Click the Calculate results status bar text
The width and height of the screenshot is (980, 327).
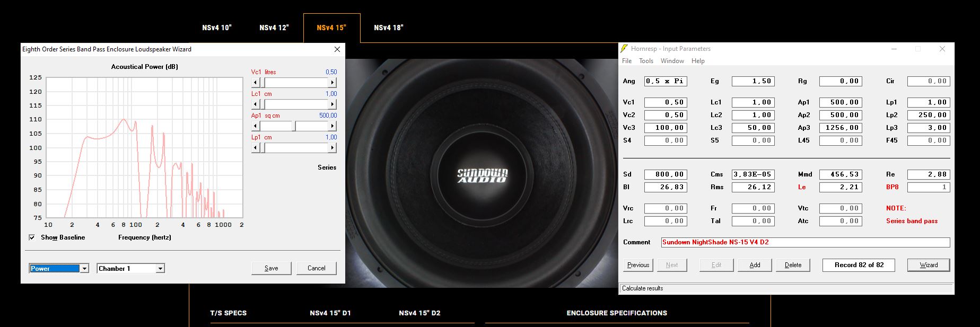pyautogui.click(x=642, y=288)
